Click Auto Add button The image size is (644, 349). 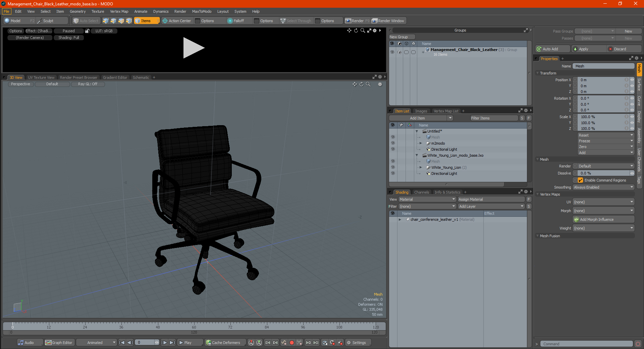coord(552,49)
